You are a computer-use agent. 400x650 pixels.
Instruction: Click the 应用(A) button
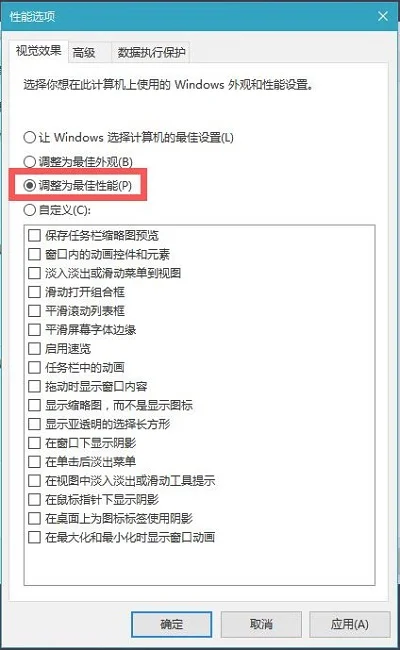(349, 624)
